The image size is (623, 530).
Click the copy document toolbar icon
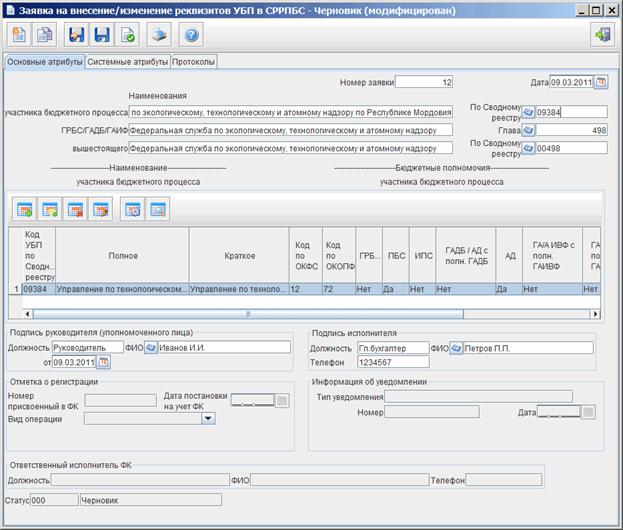click(x=44, y=35)
